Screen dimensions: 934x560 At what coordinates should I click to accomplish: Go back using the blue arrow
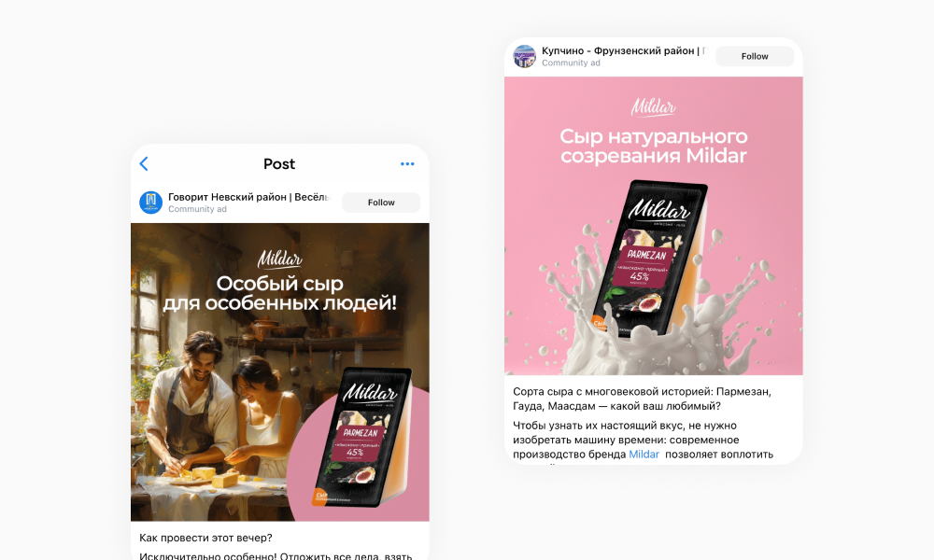click(x=144, y=164)
